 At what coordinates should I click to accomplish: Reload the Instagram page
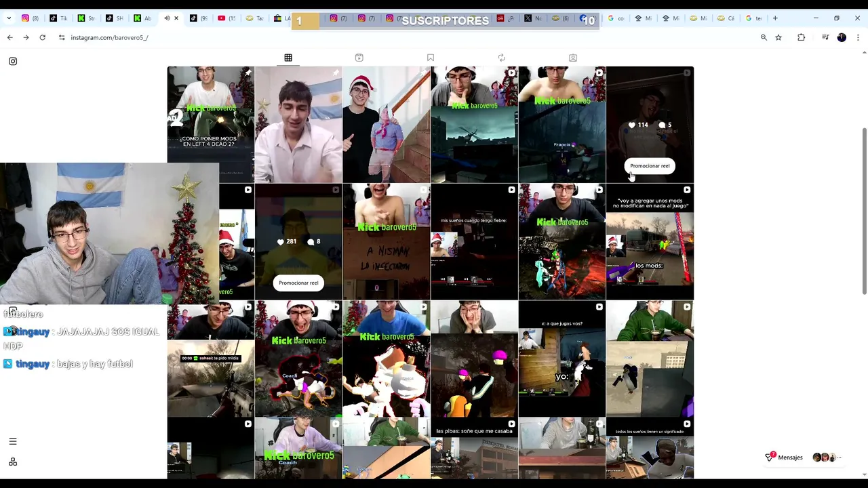click(42, 37)
